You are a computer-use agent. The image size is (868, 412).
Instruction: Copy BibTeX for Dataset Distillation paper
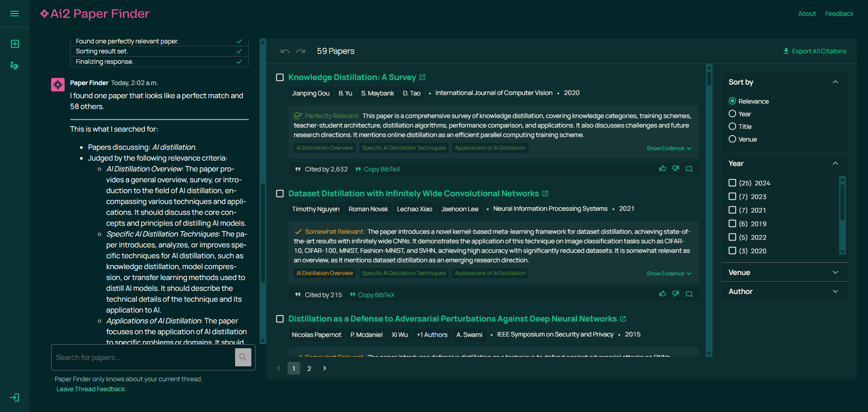tap(372, 295)
